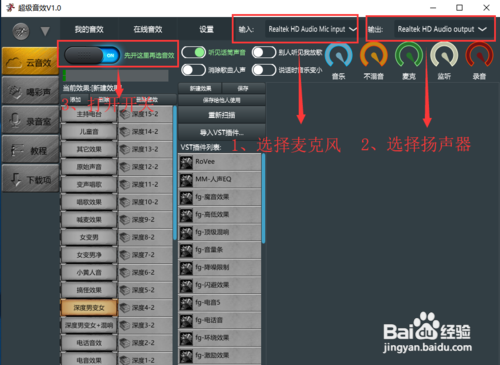
Task: Toggle the main ON/OFF effect switch
Action: [x=92, y=55]
